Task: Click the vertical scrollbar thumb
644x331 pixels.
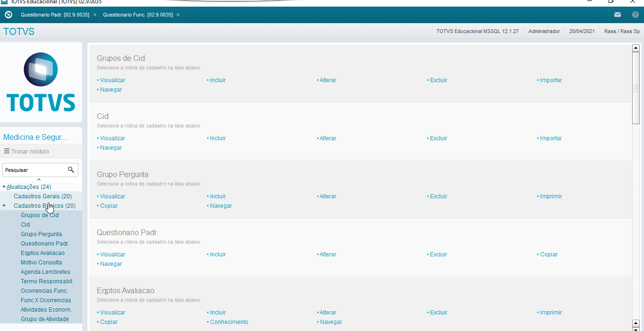Action: [x=636, y=88]
